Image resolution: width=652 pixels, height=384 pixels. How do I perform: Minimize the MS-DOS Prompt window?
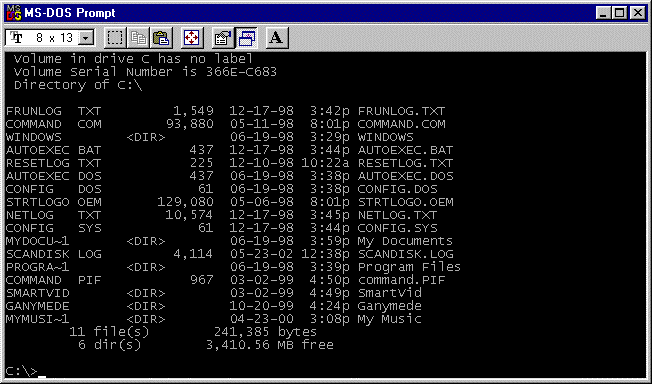click(x=603, y=13)
